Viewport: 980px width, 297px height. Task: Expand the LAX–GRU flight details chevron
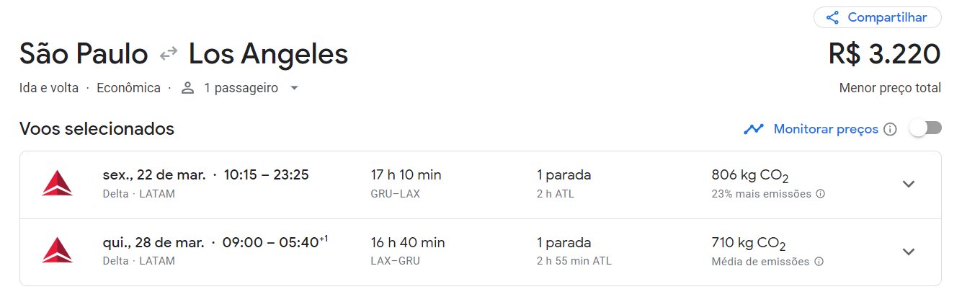(x=909, y=252)
